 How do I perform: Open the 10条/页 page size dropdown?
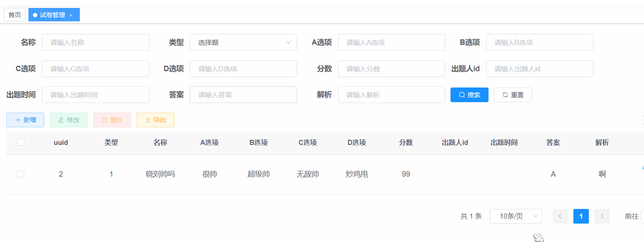point(516,216)
